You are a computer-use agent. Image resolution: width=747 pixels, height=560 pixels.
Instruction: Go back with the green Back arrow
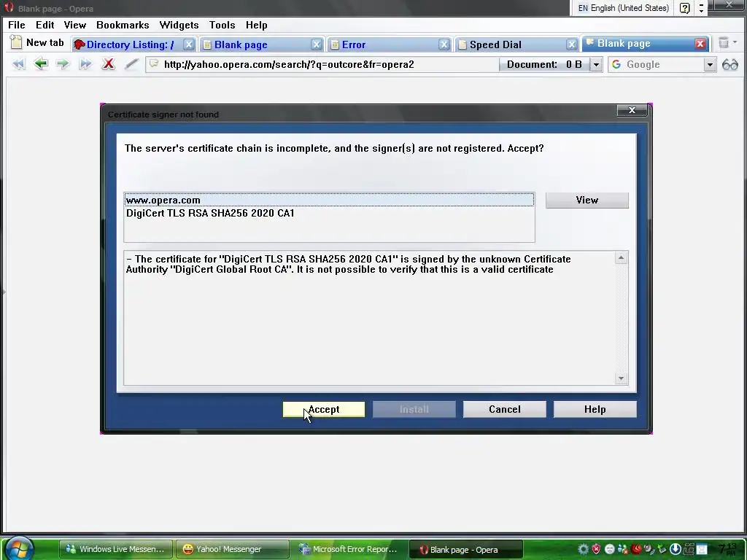(x=41, y=64)
